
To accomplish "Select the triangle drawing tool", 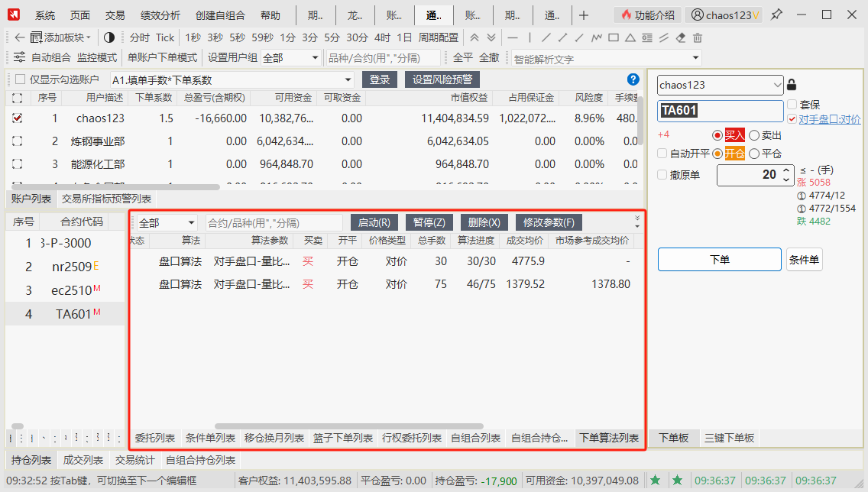I will click(x=630, y=37).
